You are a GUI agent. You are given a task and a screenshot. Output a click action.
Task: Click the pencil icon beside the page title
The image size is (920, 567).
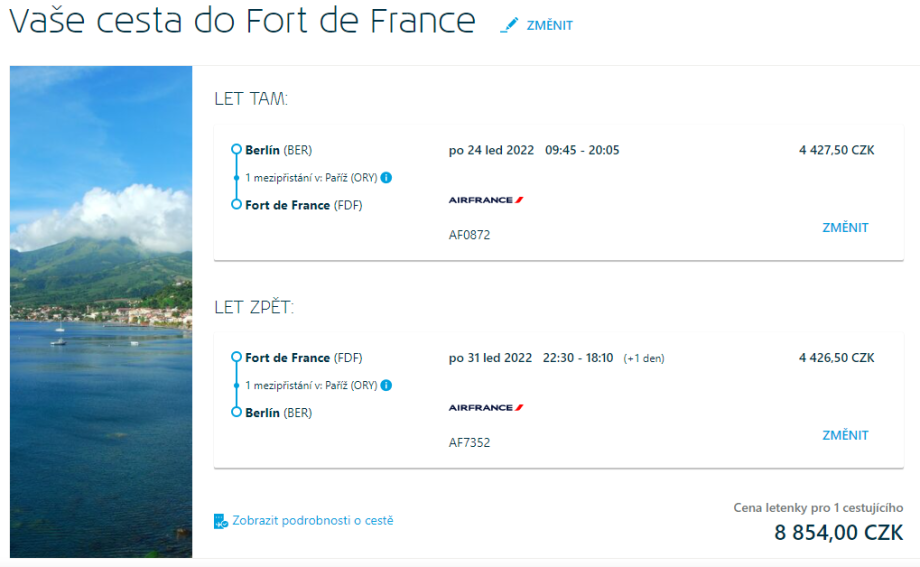coord(511,25)
